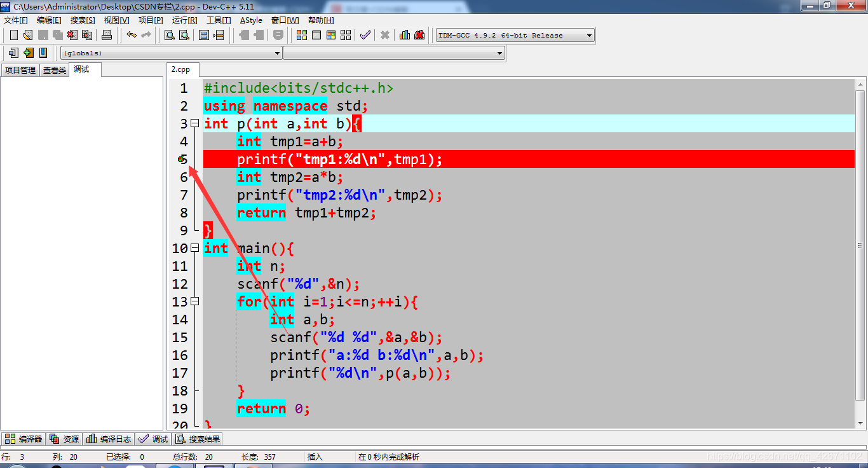Select the 2.cpp editor tab

[x=182, y=70]
